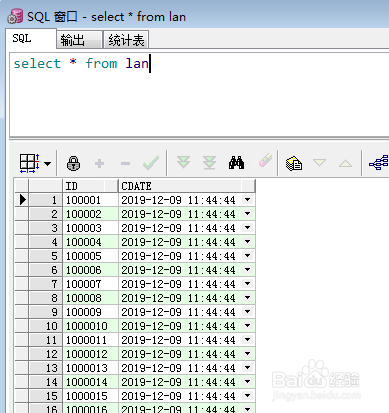389x413 pixels.
Task: Click the CDATE column header
Action: click(186, 186)
